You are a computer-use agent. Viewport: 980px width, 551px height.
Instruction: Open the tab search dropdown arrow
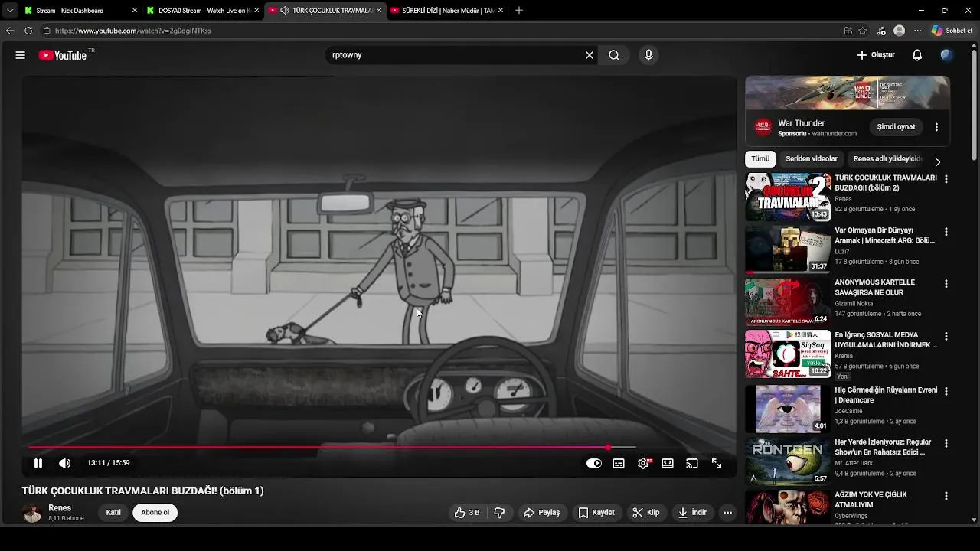10,11
